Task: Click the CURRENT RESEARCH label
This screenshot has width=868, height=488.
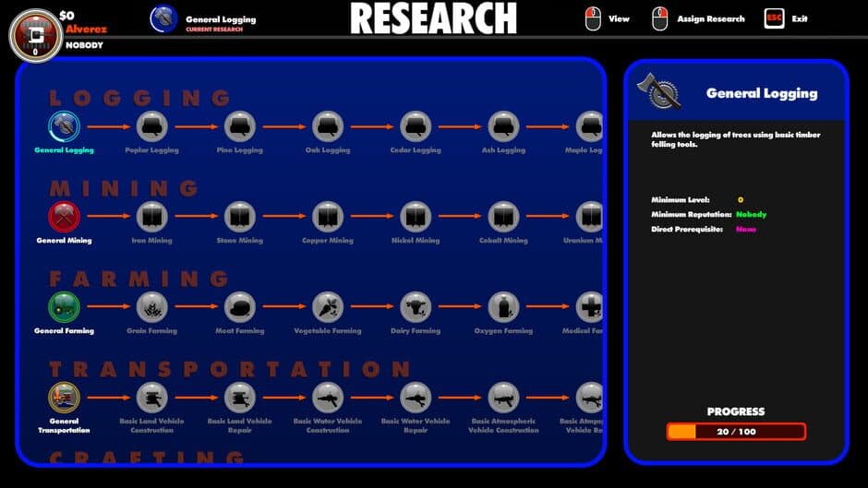Action: (214, 30)
